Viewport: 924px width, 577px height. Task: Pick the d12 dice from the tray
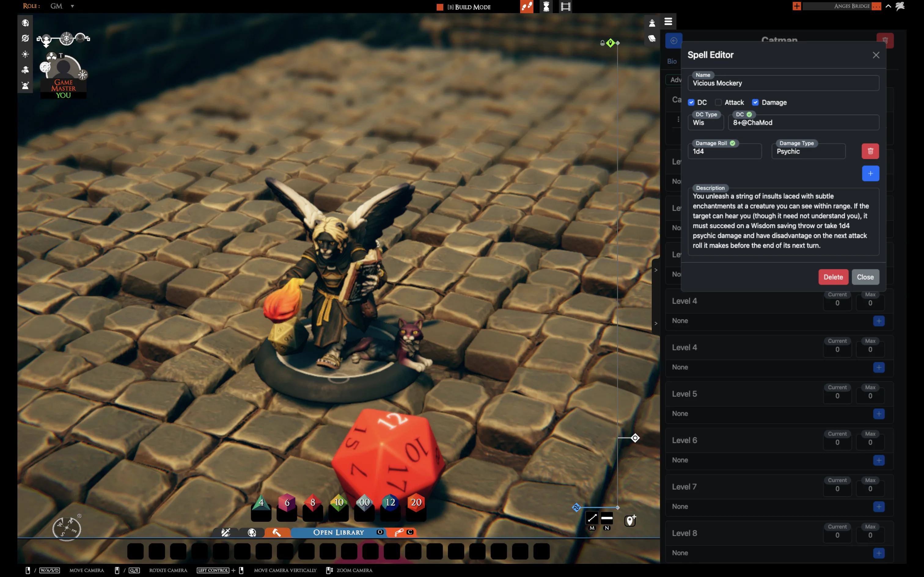pos(390,502)
